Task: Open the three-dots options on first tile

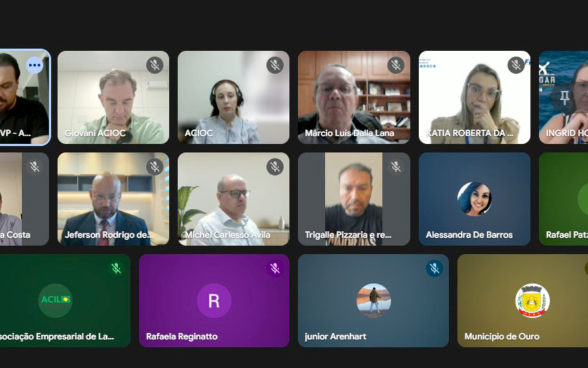Action: (34, 65)
